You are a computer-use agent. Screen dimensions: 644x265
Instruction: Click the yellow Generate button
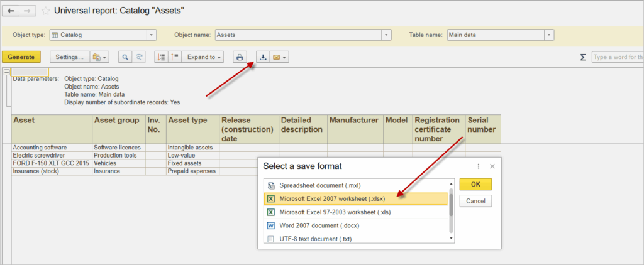pyautogui.click(x=21, y=57)
